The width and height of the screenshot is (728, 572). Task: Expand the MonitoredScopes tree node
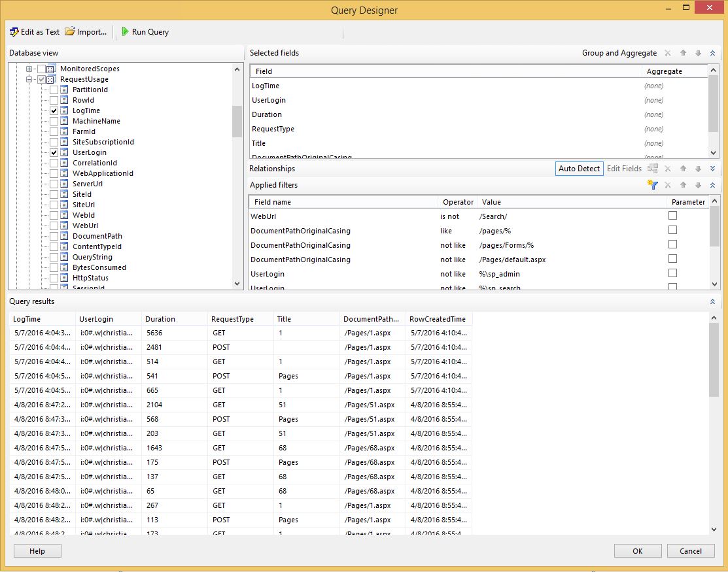tap(29, 69)
